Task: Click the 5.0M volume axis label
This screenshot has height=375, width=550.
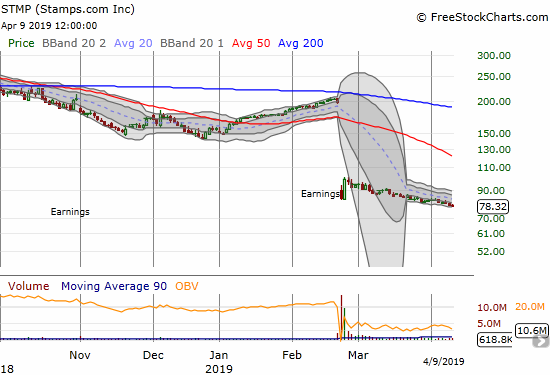Action: coord(489,323)
